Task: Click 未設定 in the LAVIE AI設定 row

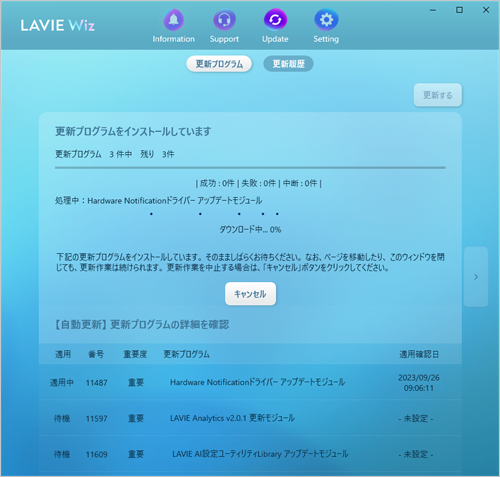Action: (416, 454)
